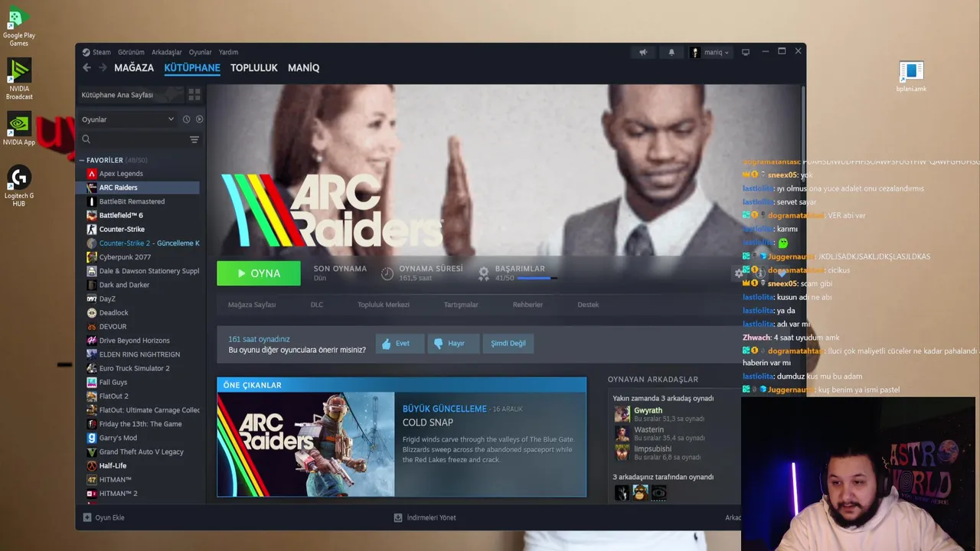The image size is (980, 551).
Task: Click the achievements progress bar
Action: click(x=537, y=279)
